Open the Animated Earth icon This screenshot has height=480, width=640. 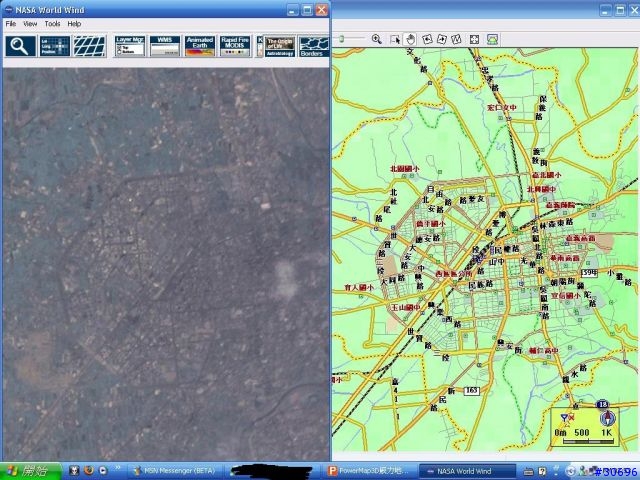pyautogui.click(x=200, y=46)
